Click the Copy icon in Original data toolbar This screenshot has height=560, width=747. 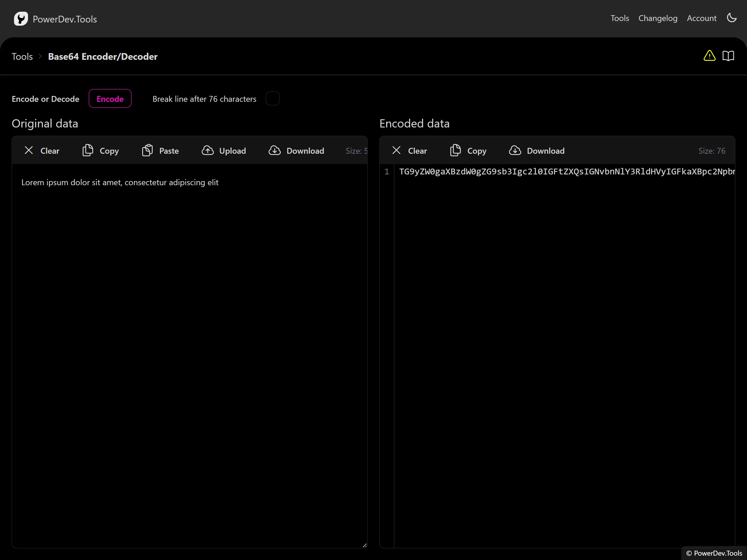(88, 150)
